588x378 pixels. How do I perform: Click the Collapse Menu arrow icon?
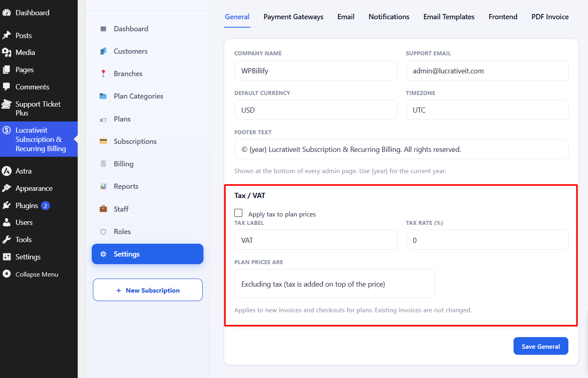pos(7,274)
